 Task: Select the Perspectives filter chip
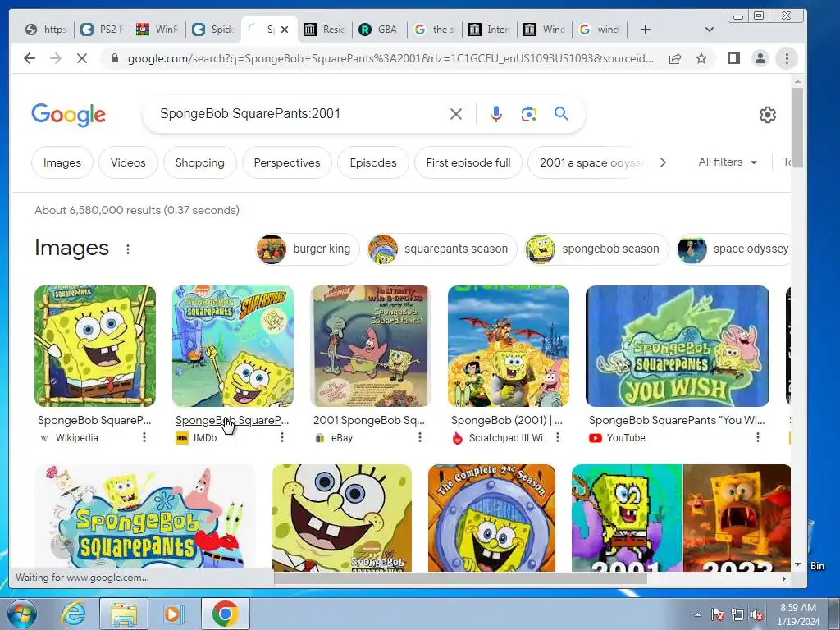tap(287, 162)
